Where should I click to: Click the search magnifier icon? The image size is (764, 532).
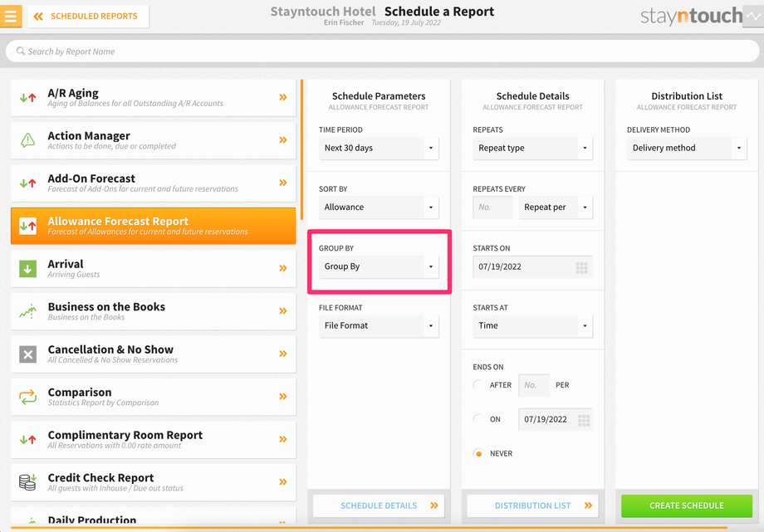[x=21, y=51]
